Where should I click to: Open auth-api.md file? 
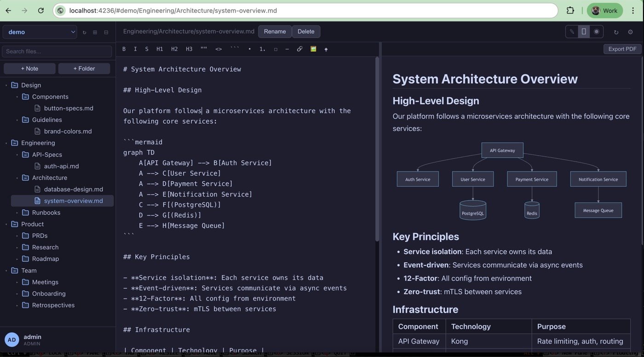(61, 166)
